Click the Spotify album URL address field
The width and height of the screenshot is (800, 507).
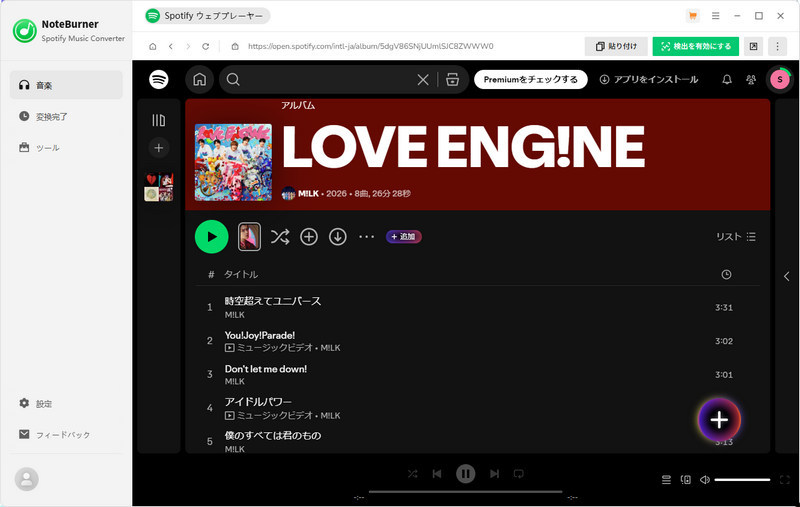[x=370, y=46]
